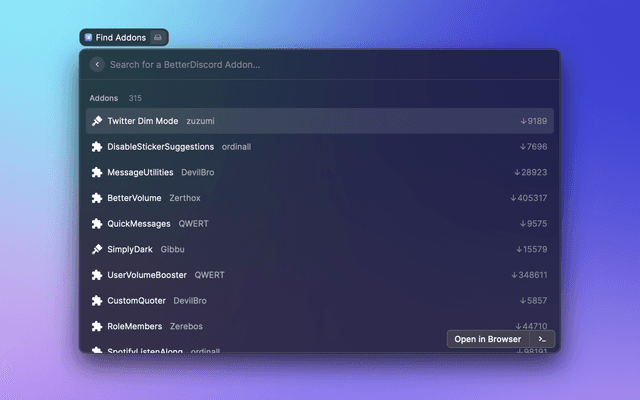Image resolution: width=640 pixels, height=400 pixels.
Task: Click the puzzle icon beside UserVolumeBooster
Action: click(97, 275)
